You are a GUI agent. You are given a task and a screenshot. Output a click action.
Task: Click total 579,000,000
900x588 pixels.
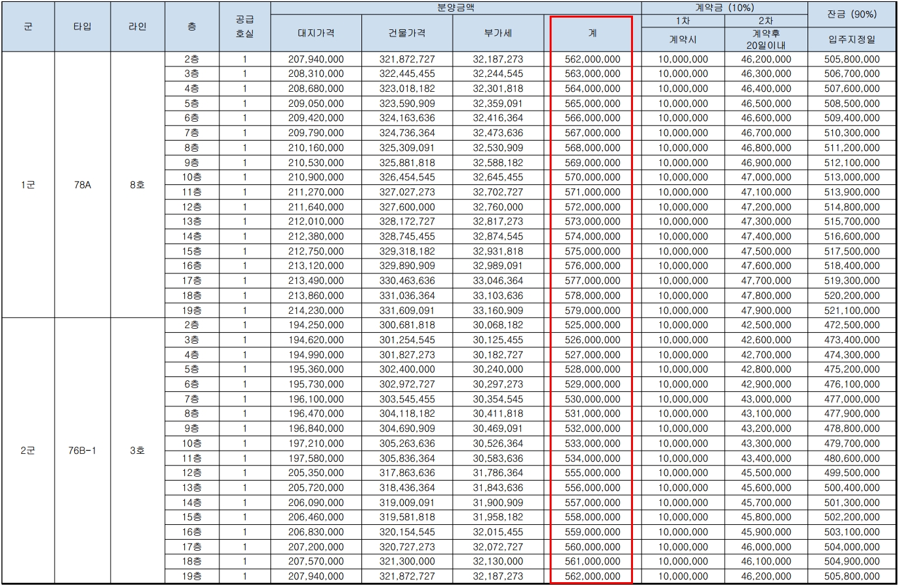point(593,311)
